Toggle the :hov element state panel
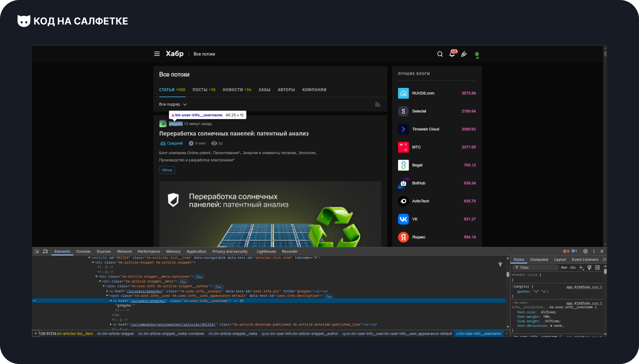 (564, 268)
